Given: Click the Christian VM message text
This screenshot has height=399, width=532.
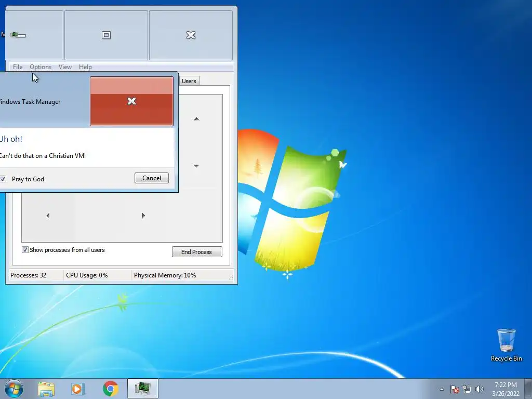Looking at the screenshot, I should (43, 156).
